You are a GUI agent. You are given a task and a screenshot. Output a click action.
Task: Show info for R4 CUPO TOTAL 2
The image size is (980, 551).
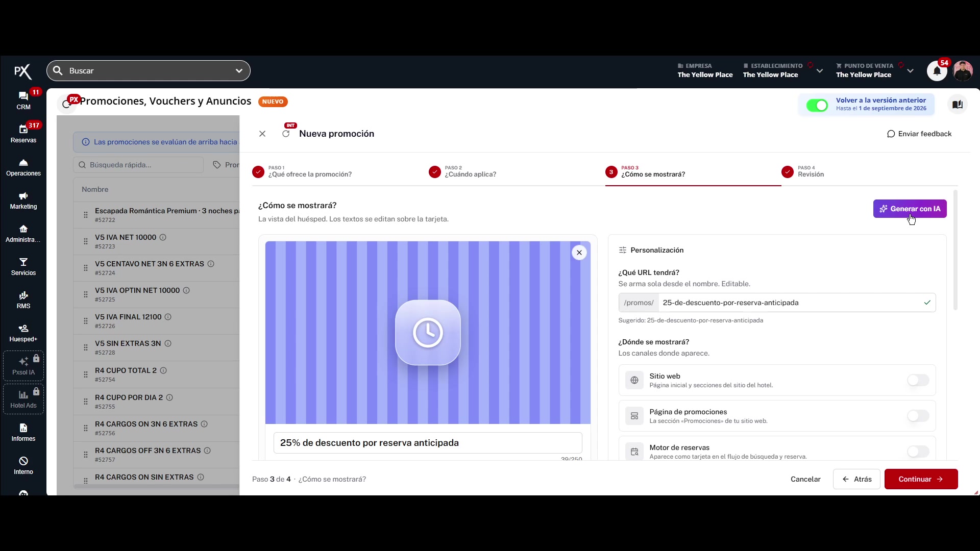[163, 370]
